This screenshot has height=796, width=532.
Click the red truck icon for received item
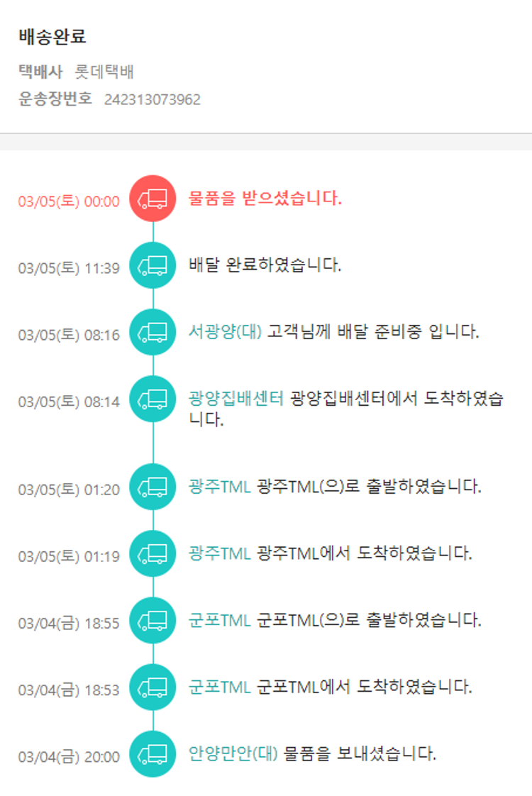[153, 199]
